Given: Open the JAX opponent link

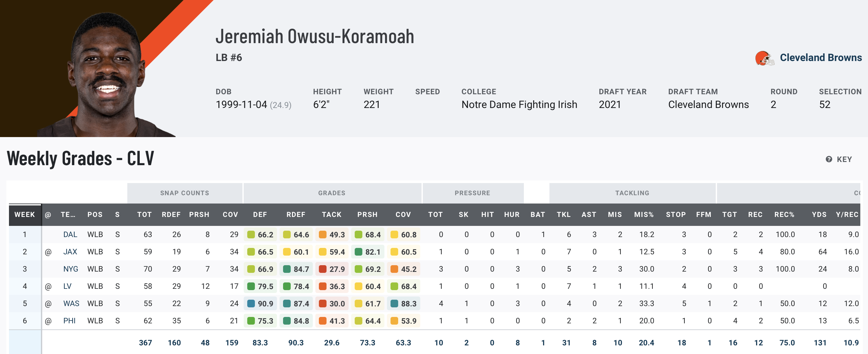Looking at the screenshot, I should tap(70, 252).
